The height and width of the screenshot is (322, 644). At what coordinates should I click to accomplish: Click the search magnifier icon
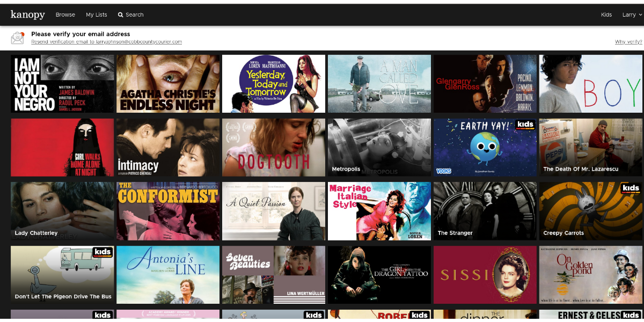(121, 15)
